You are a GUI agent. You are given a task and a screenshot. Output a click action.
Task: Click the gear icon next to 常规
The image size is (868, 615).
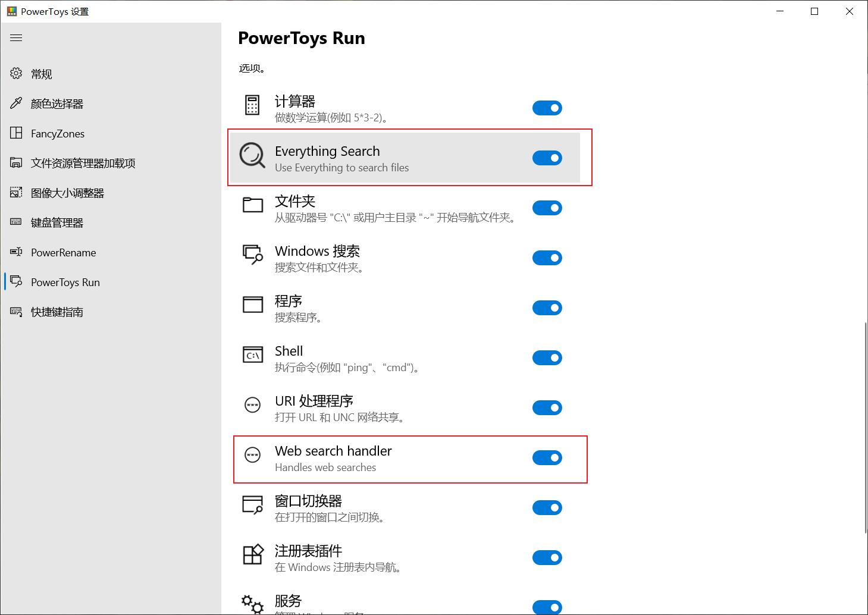(16, 74)
